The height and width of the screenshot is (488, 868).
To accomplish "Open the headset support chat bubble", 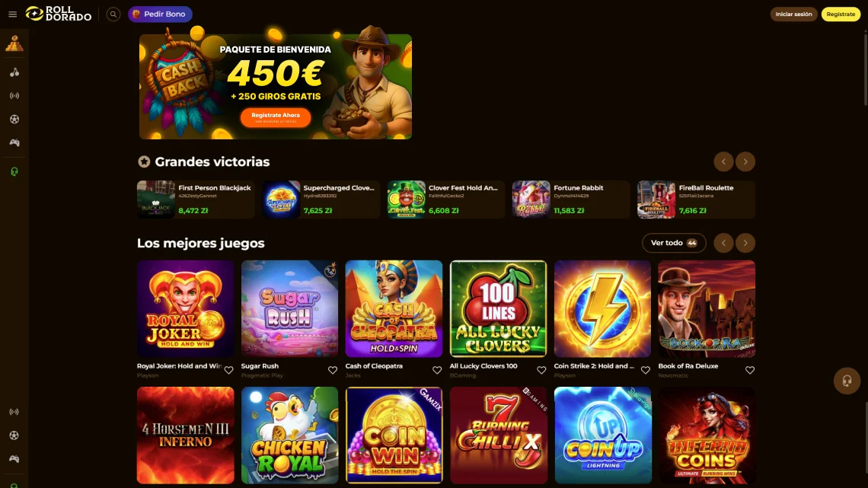I will 847,381.
